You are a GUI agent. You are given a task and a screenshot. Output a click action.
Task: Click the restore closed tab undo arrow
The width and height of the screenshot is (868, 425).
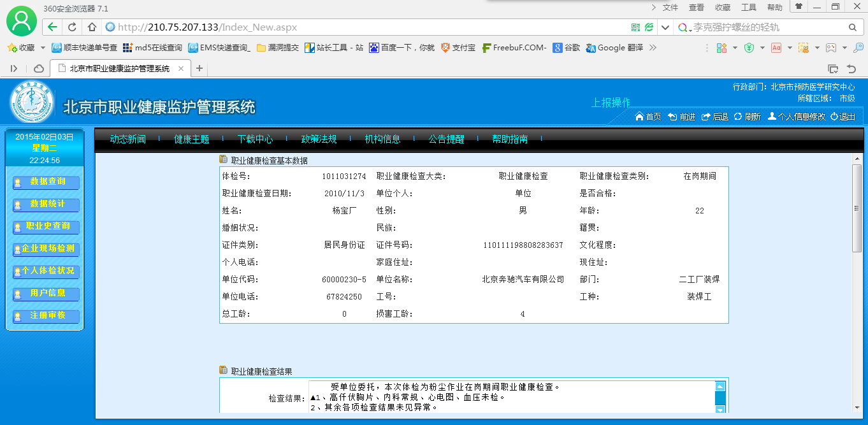point(851,68)
